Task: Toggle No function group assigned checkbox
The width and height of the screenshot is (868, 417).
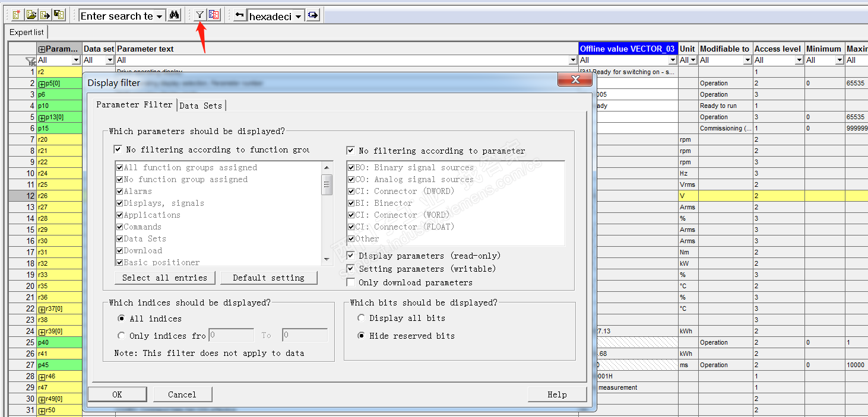Action: tap(120, 180)
